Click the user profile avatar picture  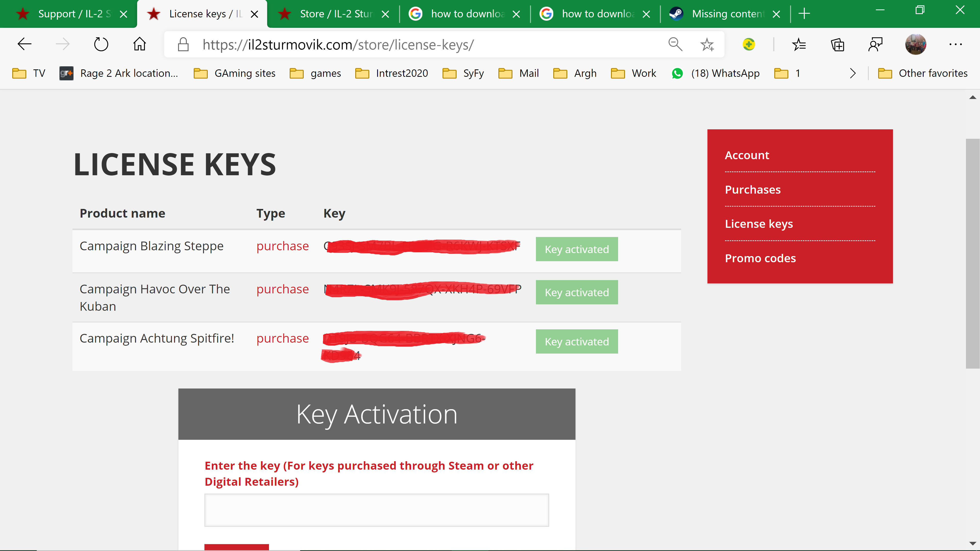pos(915,44)
